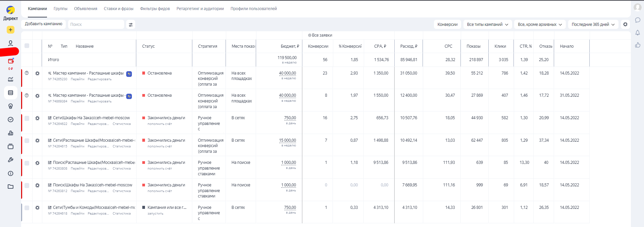Click the search filter sliders icon
This screenshot has height=227, width=644.
pos(131,25)
